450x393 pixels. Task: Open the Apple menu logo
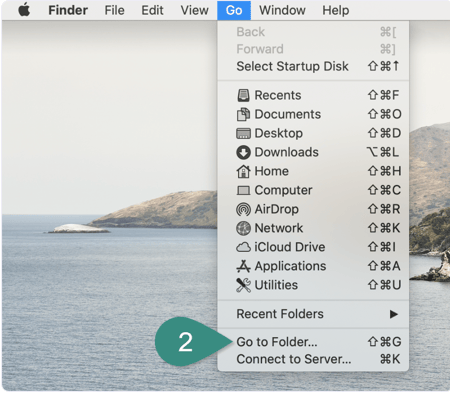pyautogui.click(x=24, y=10)
